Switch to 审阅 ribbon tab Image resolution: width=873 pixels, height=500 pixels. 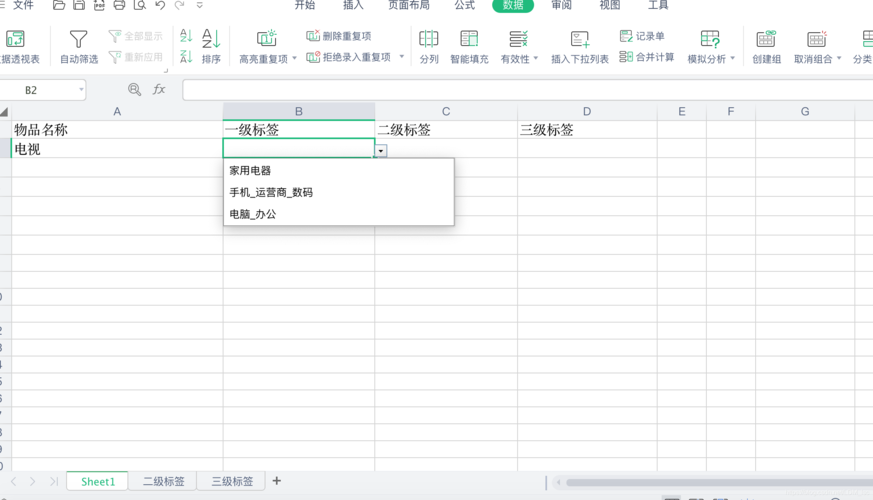(x=561, y=5)
